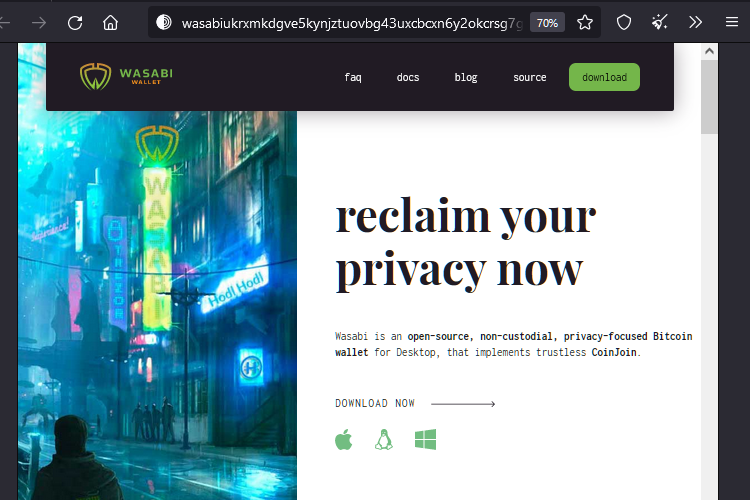Bookmark this page with the star icon
The width and height of the screenshot is (750, 500).
[x=585, y=22]
